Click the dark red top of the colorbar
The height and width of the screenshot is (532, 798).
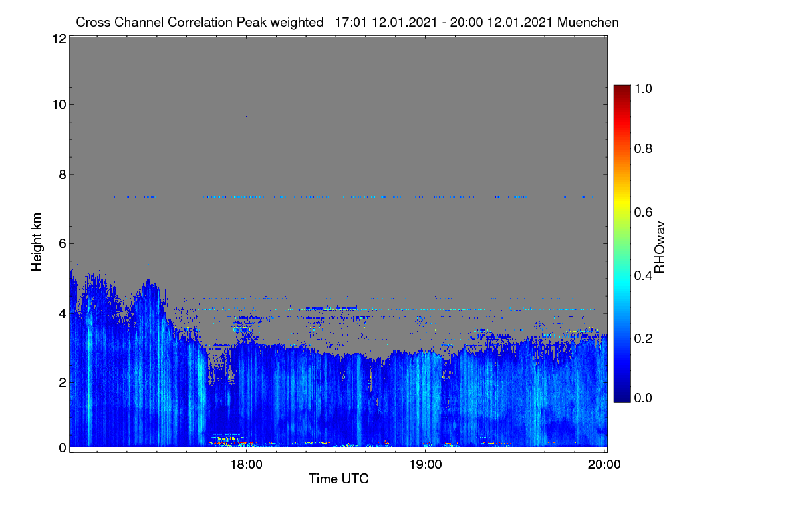(621, 90)
